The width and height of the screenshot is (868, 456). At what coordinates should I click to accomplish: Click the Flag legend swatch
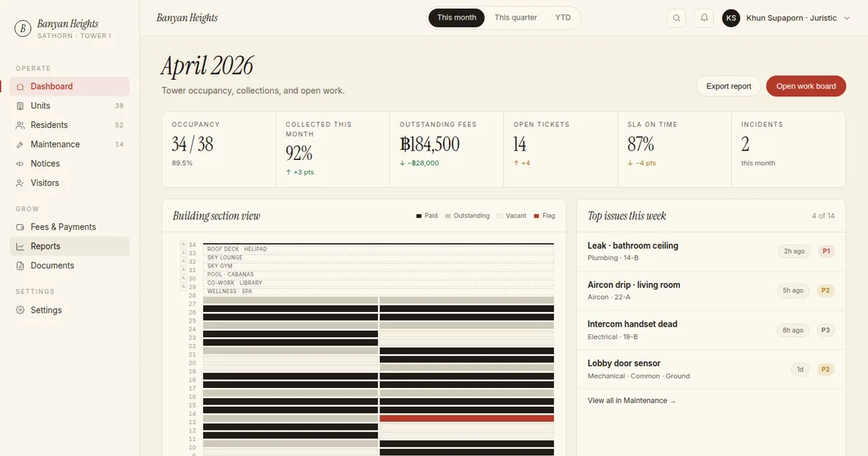point(536,216)
